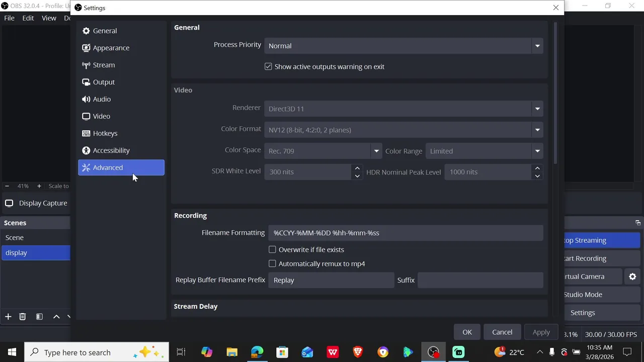Increase HDR Nominal Peak Level up arrow
The height and width of the screenshot is (362, 644).
coord(537,168)
